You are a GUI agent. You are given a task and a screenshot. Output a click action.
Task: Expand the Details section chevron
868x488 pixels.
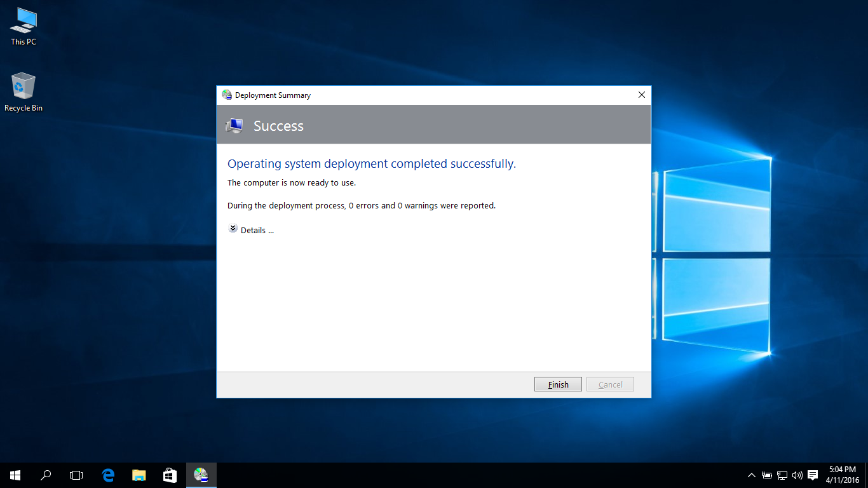(233, 229)
